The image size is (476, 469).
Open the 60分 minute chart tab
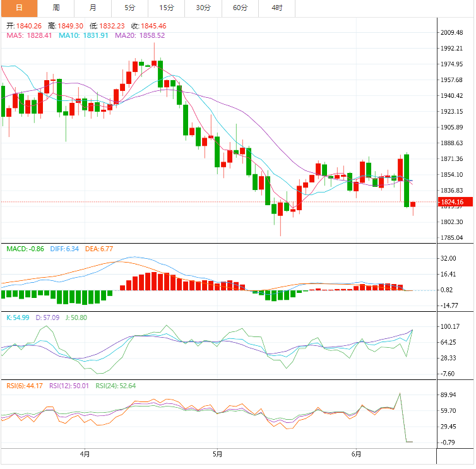tap(240, 8)
